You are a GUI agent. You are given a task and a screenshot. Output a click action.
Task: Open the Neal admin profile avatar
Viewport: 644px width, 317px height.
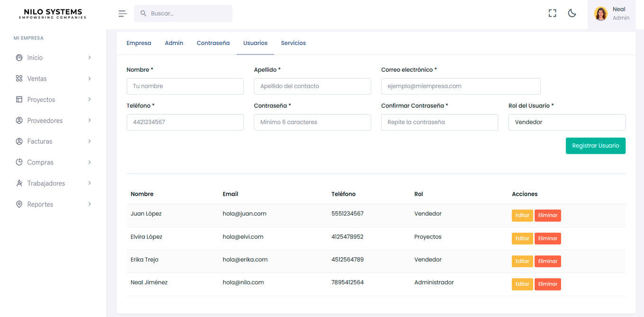click(600, 14)
